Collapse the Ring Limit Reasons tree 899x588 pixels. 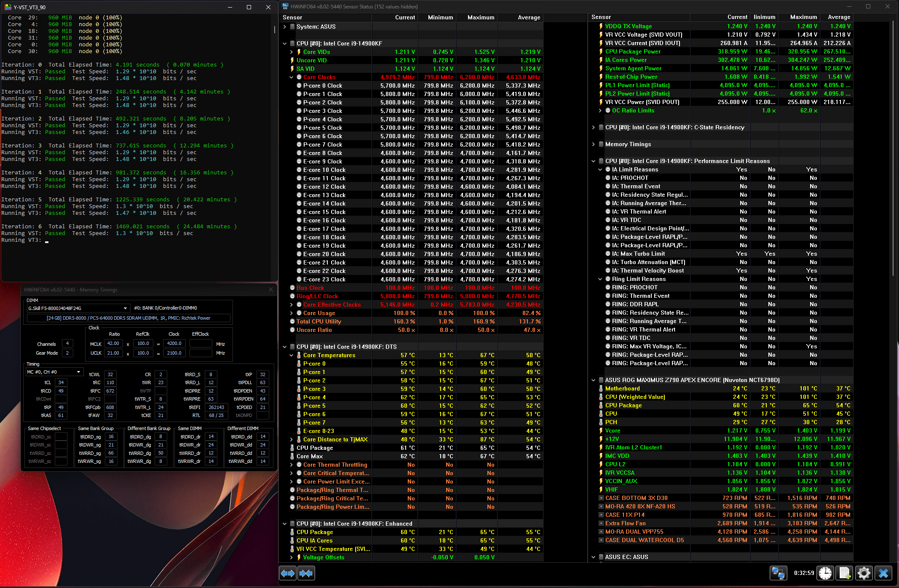[x=600, y=279]
